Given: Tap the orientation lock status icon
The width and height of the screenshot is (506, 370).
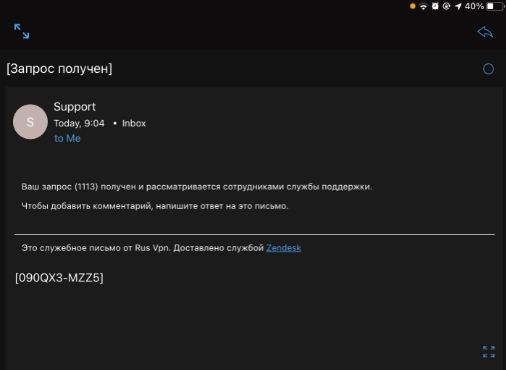Looking at the screenshot, I should coord(446,6).
